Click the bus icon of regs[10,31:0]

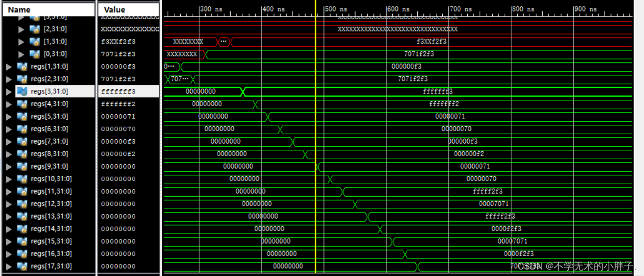coord(22,179)
